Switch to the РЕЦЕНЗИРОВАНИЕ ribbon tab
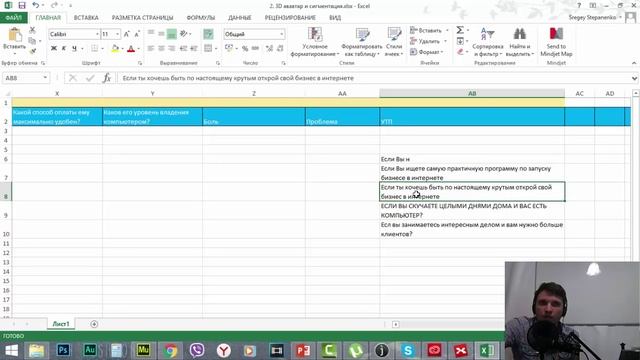This screenshot has height=360, width=640. click(x=290, y=18)
